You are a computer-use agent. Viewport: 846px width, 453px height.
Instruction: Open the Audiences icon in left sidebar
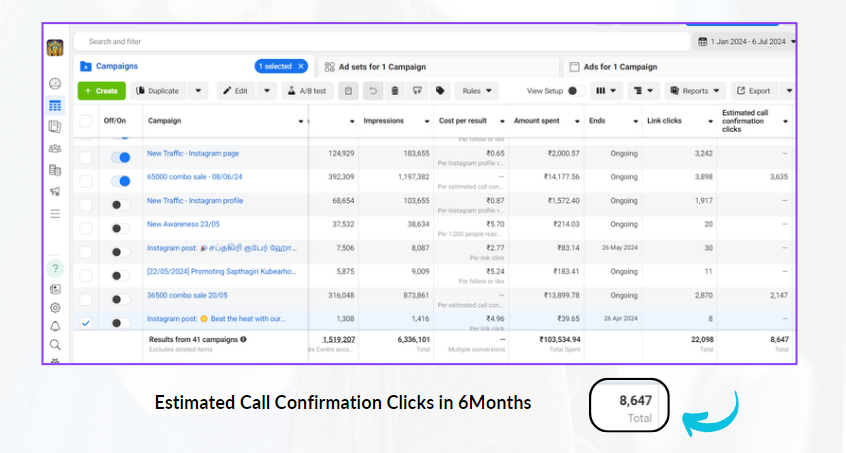coord(55,148)
